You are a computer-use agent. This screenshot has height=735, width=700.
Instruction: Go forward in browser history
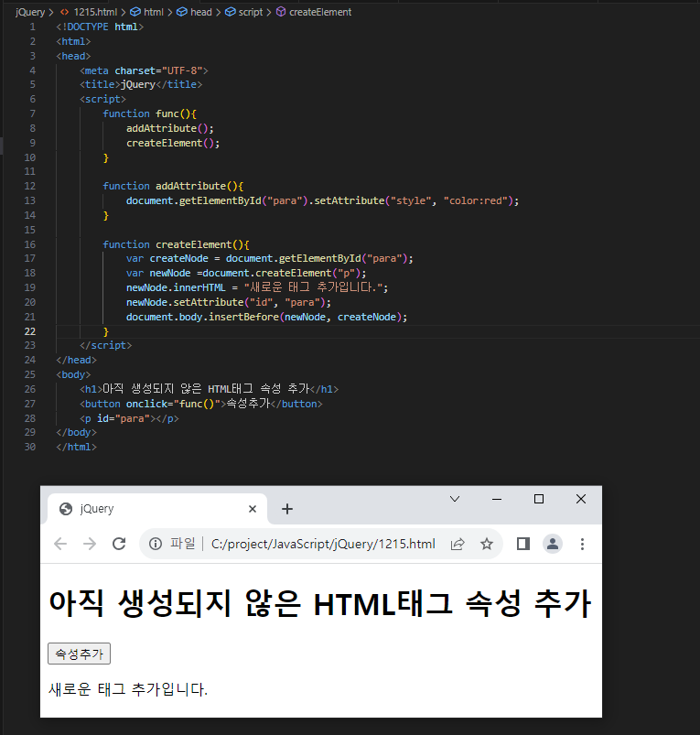tap(90, 544)
